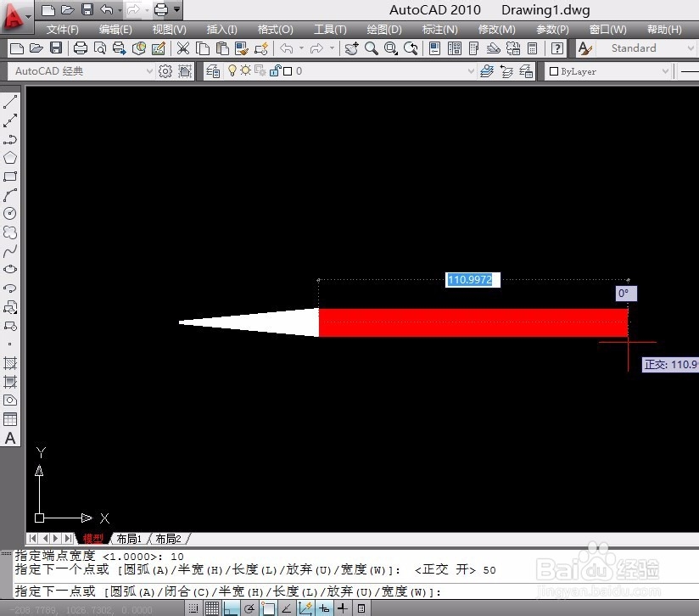Screen dimensions: 699x616
Task: Select the Rectangle tool
Action: pyautogui.click(x=10, y=176)
